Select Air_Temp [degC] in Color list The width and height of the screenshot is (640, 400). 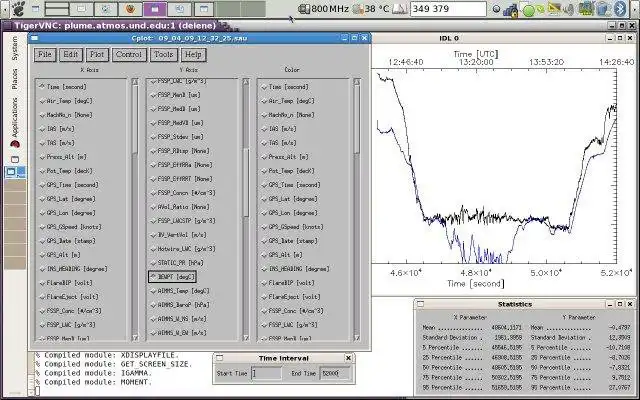287,101
